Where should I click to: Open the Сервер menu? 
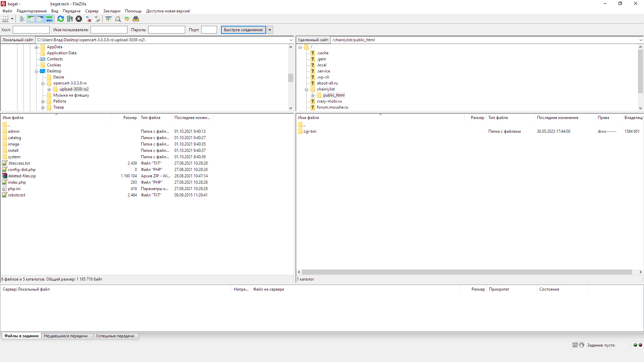click(x=92, y=11)
